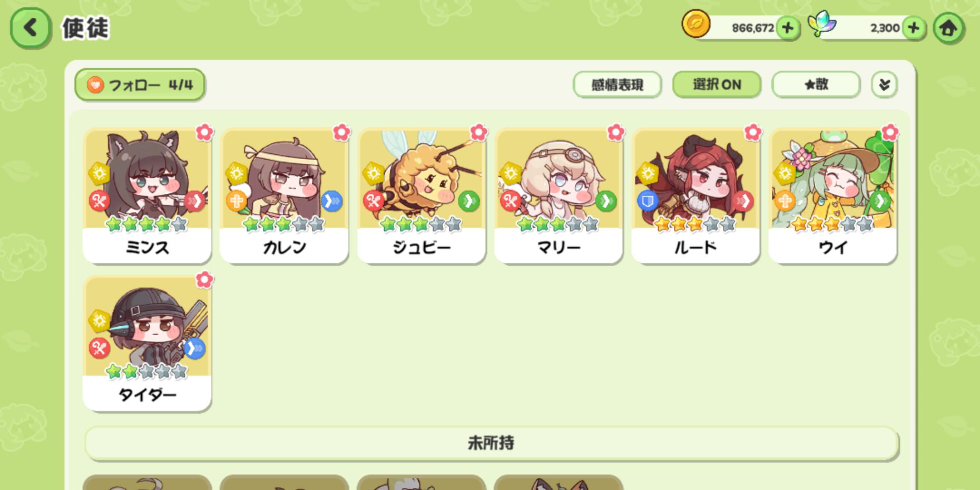Select the ジュビー bee character card
Screen dimensions: 980x490
pyautogui.click(x=421, y=196)
